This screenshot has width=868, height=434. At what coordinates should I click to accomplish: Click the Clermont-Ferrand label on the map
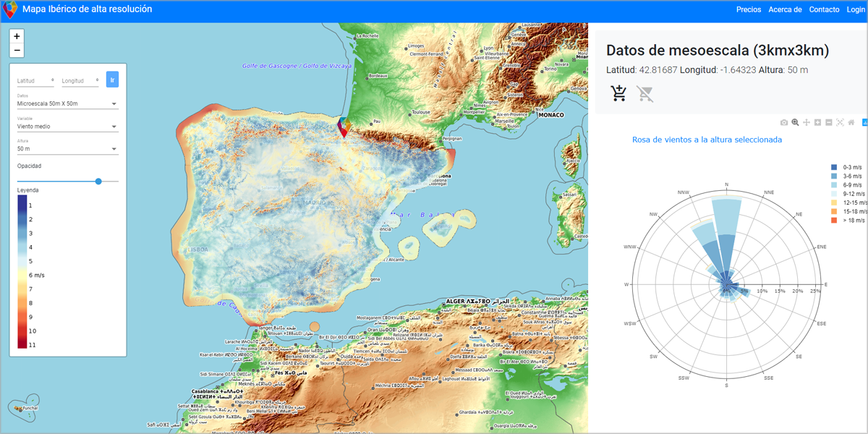pyautogui.click(x=426, y=54)
